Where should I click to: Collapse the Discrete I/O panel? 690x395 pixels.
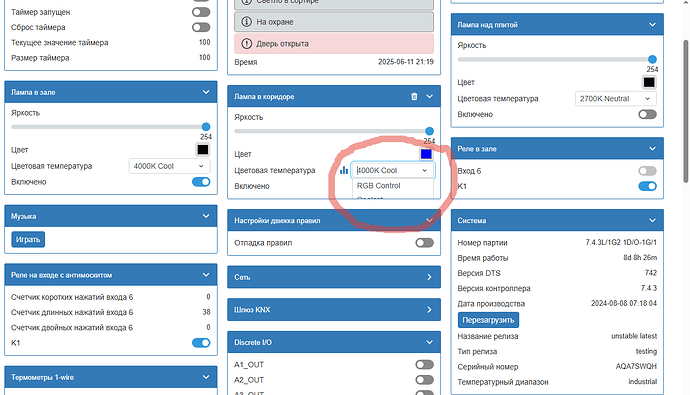[x=429, y=342]
